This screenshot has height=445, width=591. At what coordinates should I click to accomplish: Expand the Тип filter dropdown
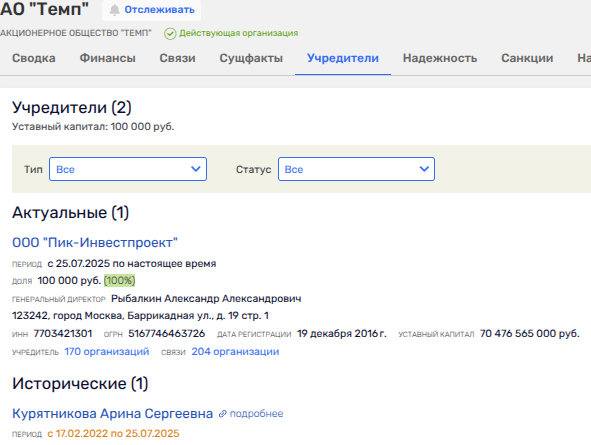pos(128,169)
